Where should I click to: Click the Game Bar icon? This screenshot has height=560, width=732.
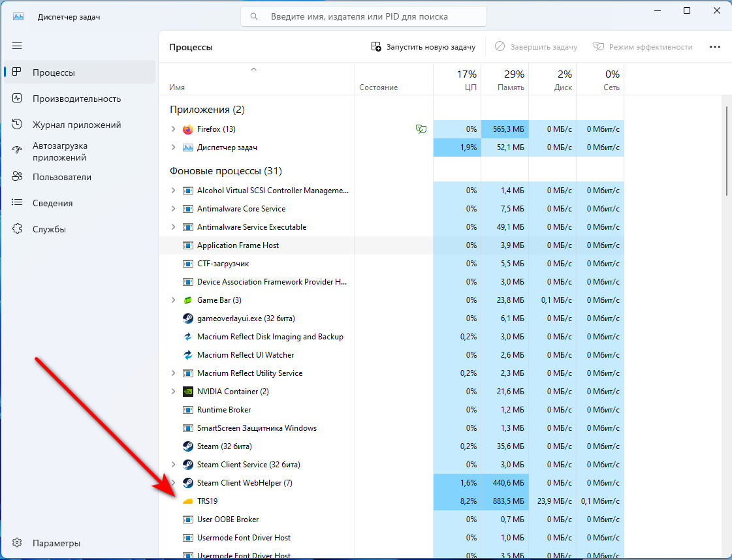click(187, 300)
